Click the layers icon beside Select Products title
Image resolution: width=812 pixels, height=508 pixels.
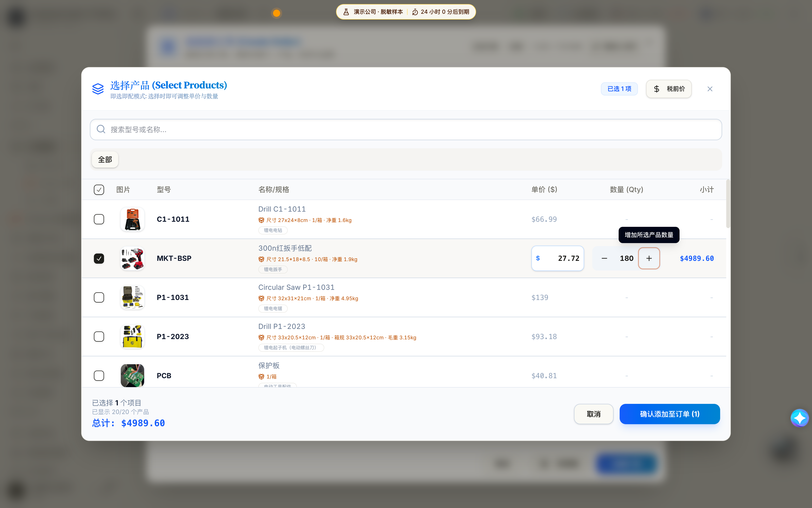[x=98, y=89]
